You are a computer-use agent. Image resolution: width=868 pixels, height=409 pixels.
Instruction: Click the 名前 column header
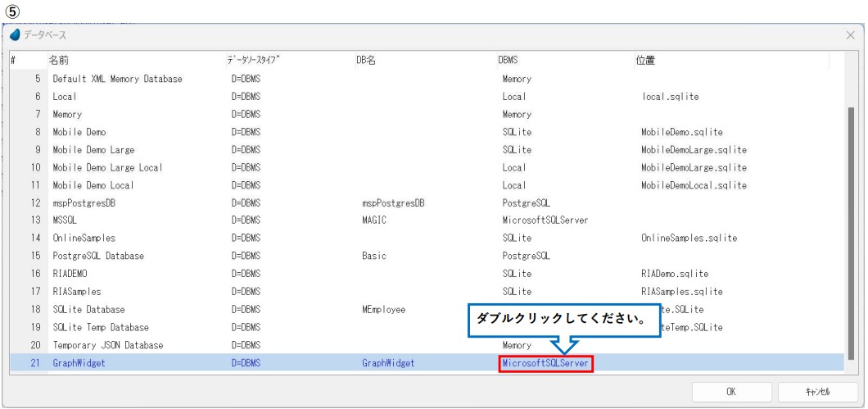click(x=59, y=61)
